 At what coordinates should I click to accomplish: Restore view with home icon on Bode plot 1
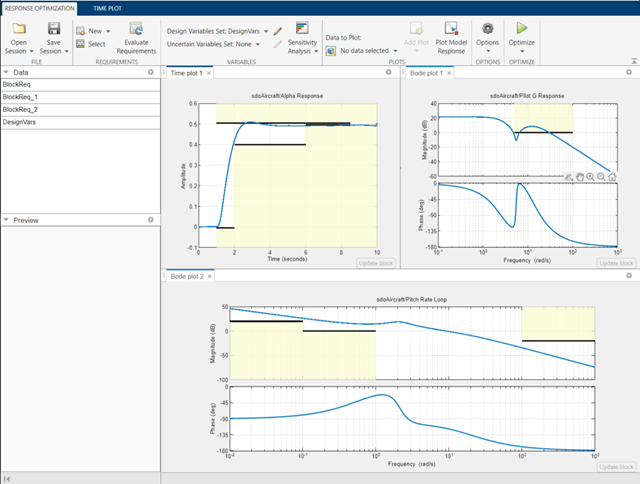pyautogui.click(x=611, y=176)
